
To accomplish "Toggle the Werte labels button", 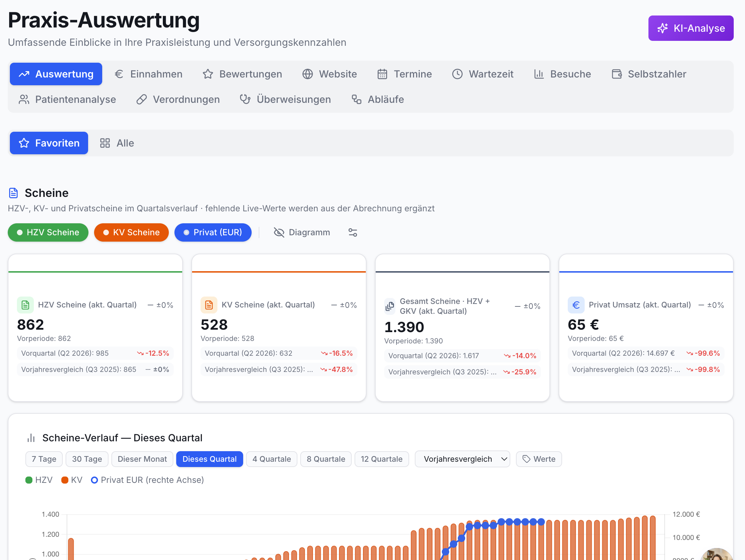I will point(539,459).
